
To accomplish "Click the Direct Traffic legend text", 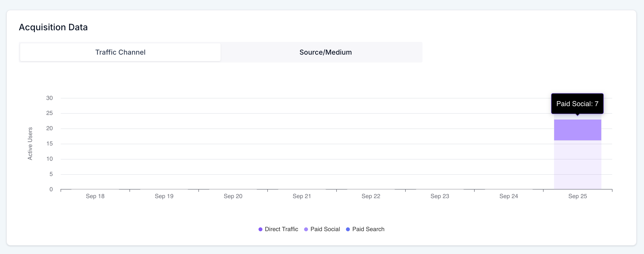I will (281, 229).
